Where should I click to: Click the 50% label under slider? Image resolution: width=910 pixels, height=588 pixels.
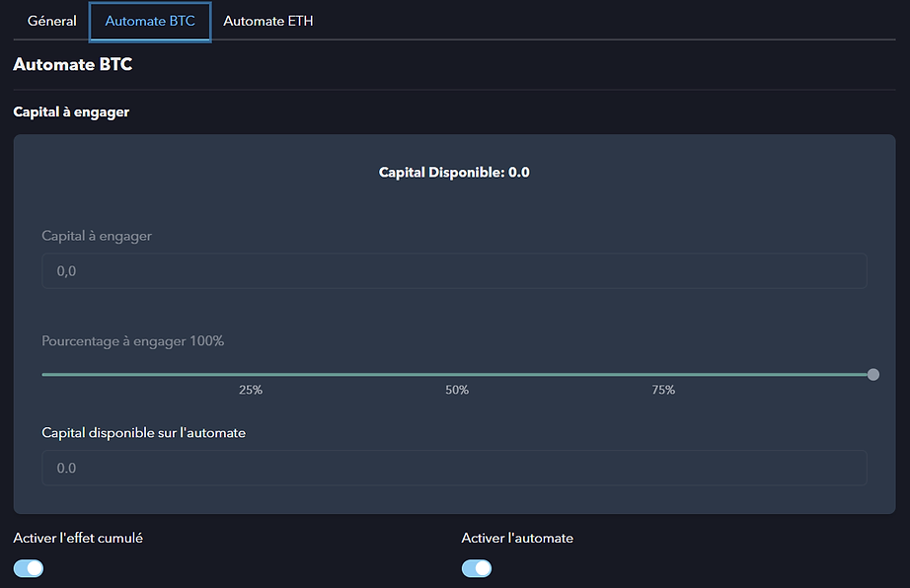click(x=457, y=390)
